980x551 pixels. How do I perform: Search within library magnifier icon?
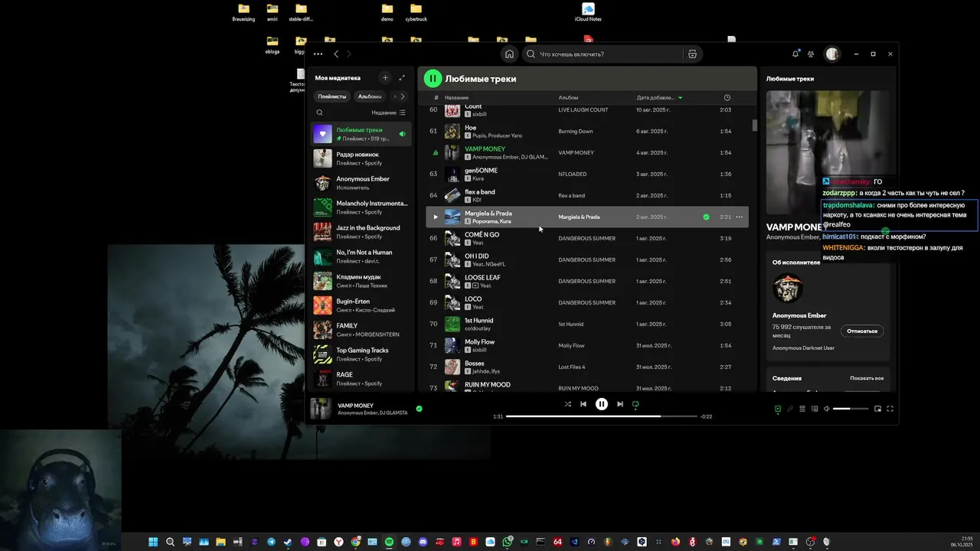pyautogui.click(x=320, y=112)
